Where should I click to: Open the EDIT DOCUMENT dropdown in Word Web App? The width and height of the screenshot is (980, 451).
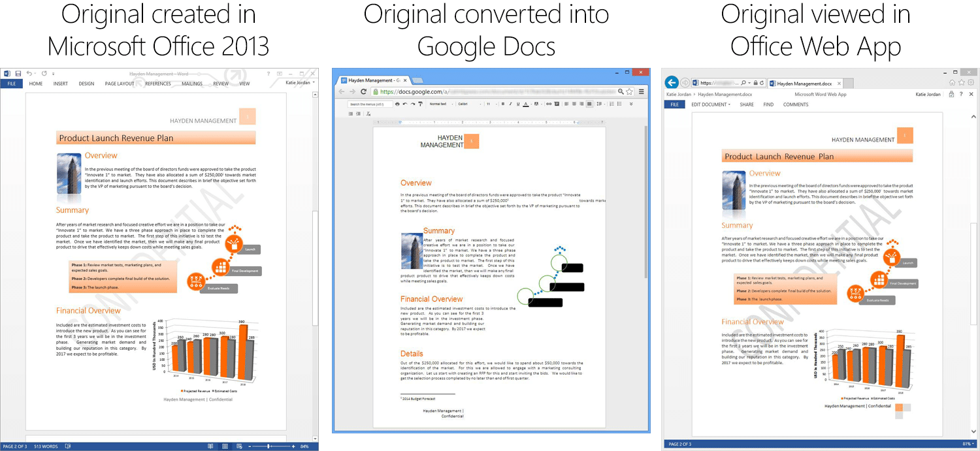pyautogui.click(x=711, y=104)
